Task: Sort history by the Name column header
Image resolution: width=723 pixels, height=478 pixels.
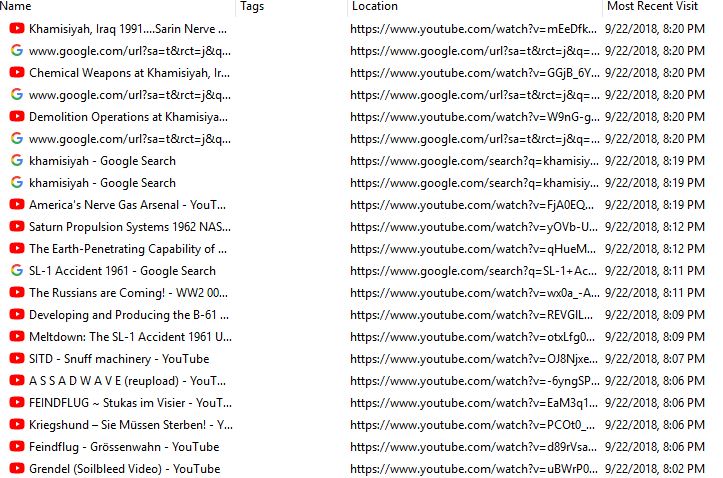Action: point(117,6)
